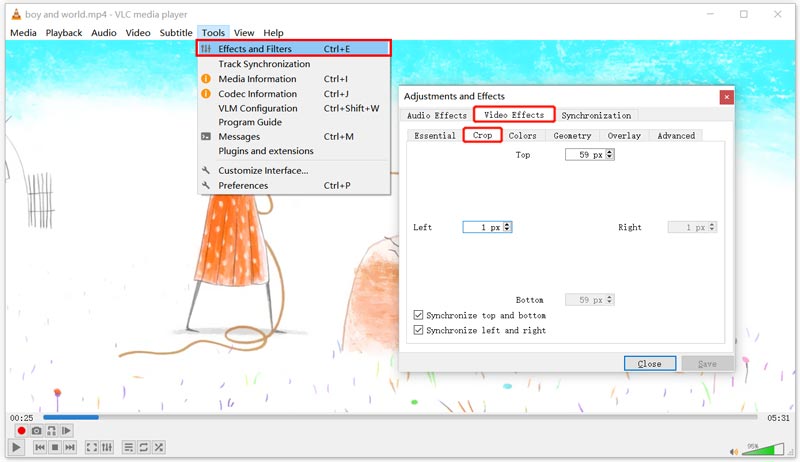Screen dimensions: 800x462
Task: Start recording with the red Record button
Action: point(21,431)
